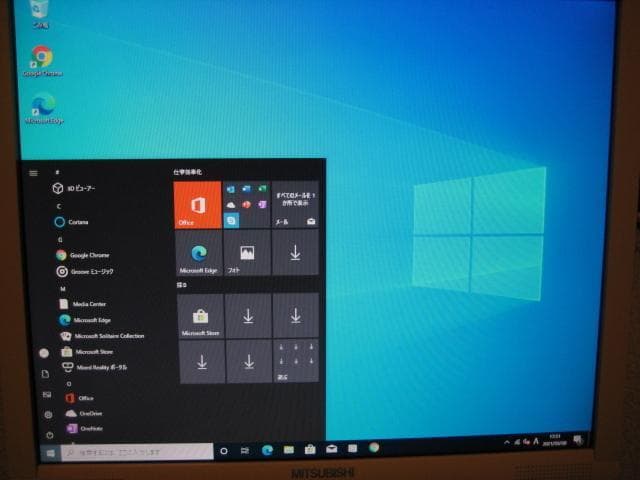The height and width of the screenshot is (480, 640).
Task: Open Mixed Reality Portal entry
Action: pos(94,367)
